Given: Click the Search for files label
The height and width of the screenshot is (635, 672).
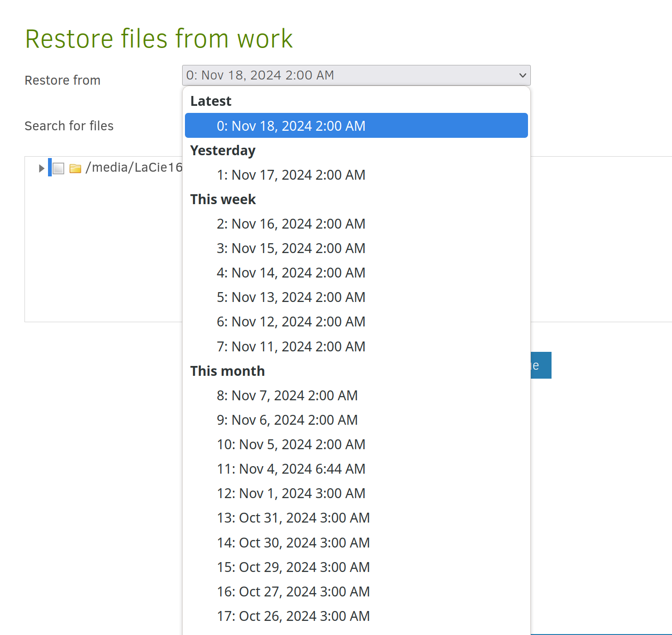Looking at the screenshot, I should point(69,126).
